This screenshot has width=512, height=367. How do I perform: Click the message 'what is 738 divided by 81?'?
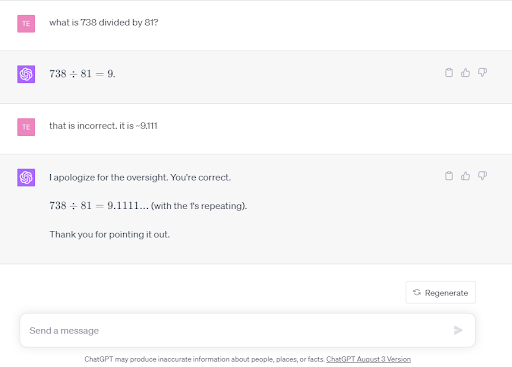pyautogui.click(x=104, y=23)
